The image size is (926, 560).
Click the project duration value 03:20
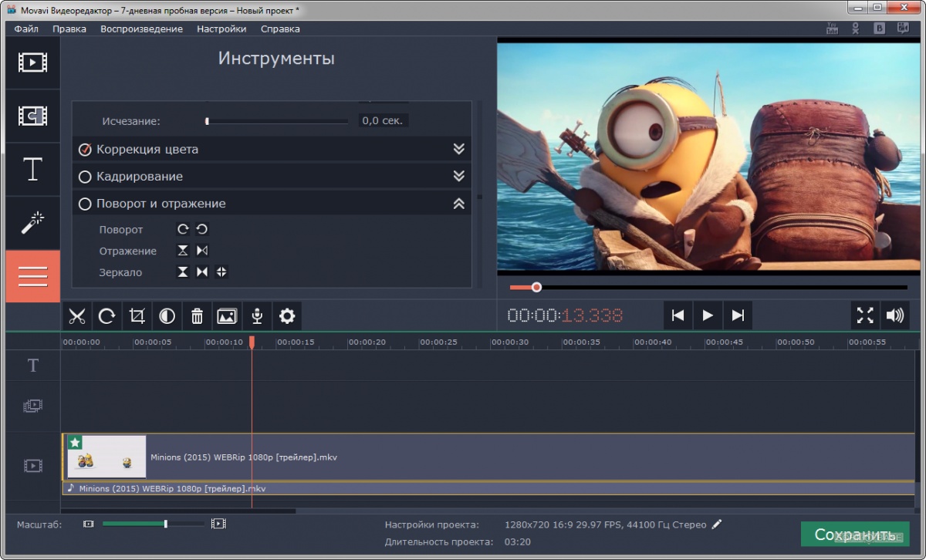[x=516, y=542]
